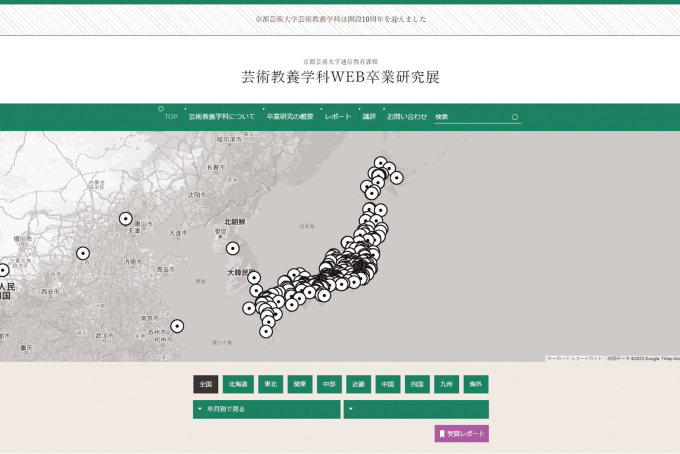Click the 芸術教養学科WEB卒業研究展 site title
680x454 pixels.
point(340,77)
